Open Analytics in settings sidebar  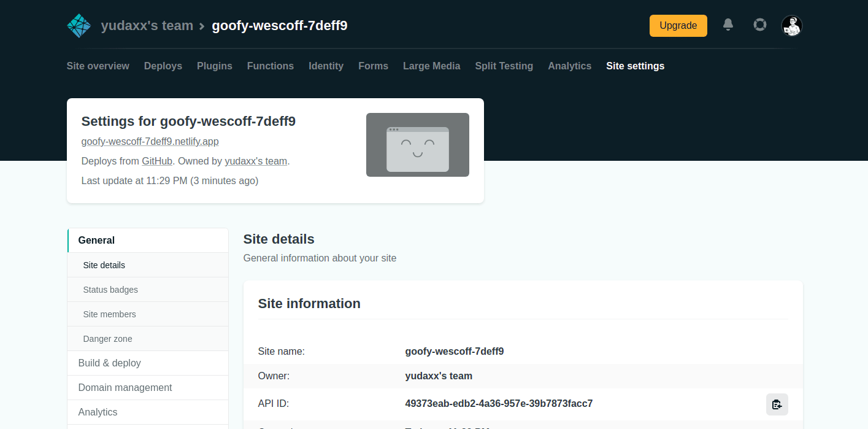pos(148,412)
